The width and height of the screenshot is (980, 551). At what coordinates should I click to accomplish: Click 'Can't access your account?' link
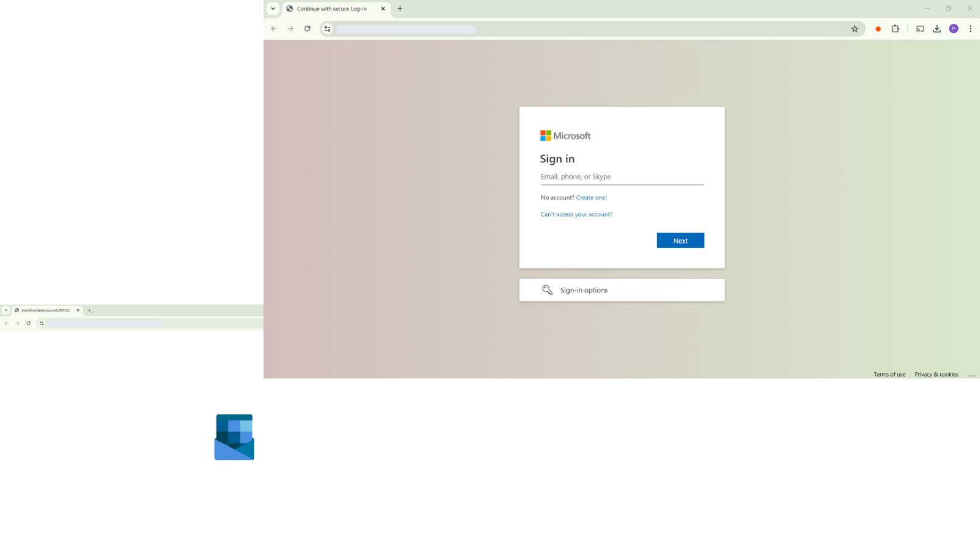(x=576, y=214)
